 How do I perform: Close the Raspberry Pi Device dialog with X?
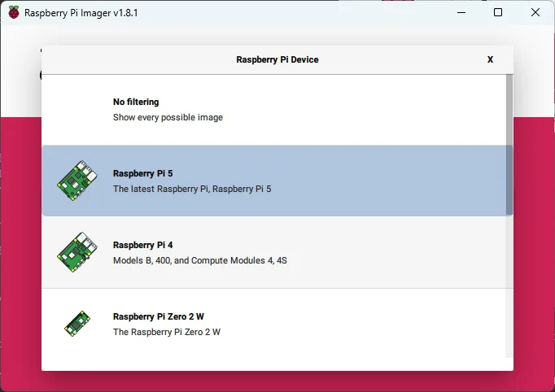pyautogui.click(x=490, y=59)
